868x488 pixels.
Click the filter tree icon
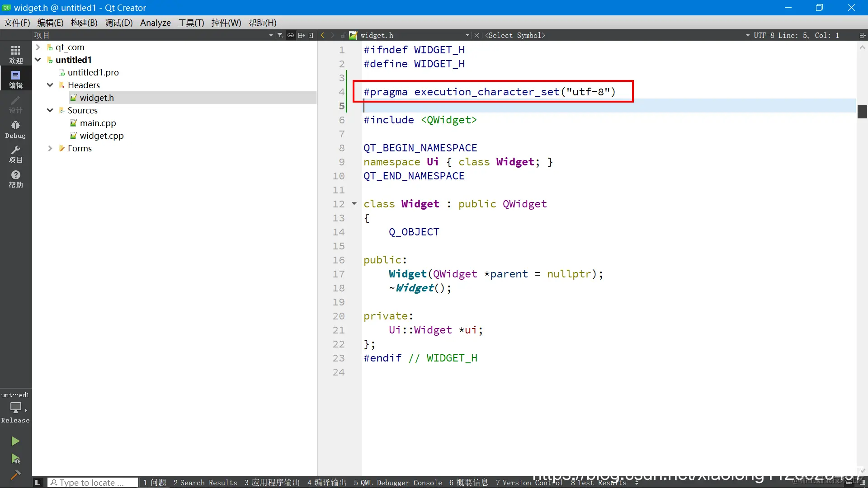point(280,35)
